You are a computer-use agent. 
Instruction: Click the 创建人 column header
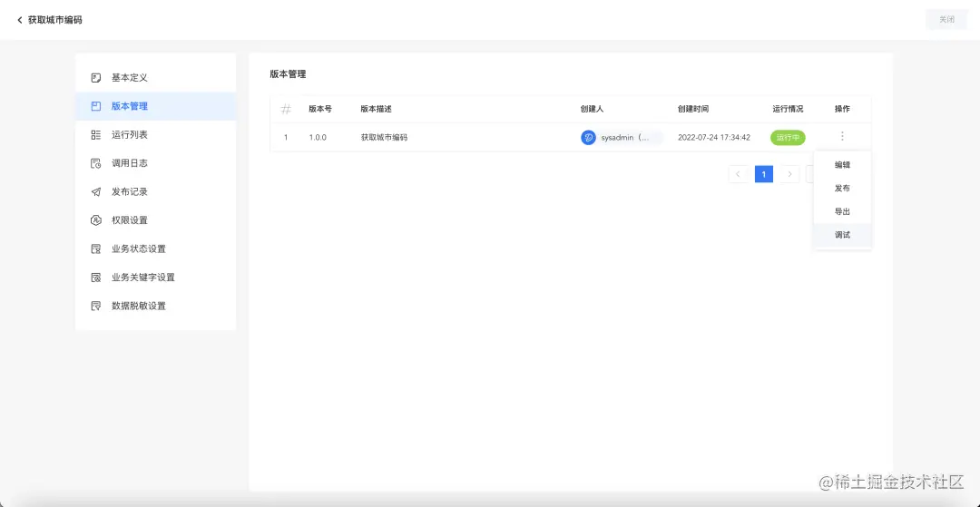592,109
